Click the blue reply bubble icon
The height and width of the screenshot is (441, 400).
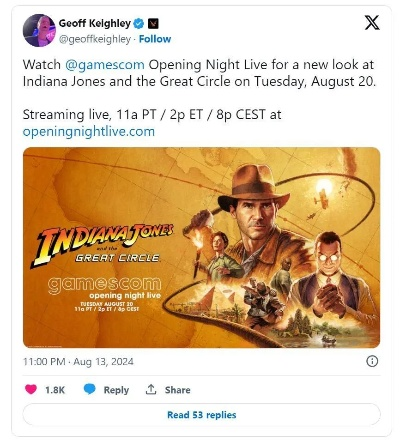tap(89, 389)
